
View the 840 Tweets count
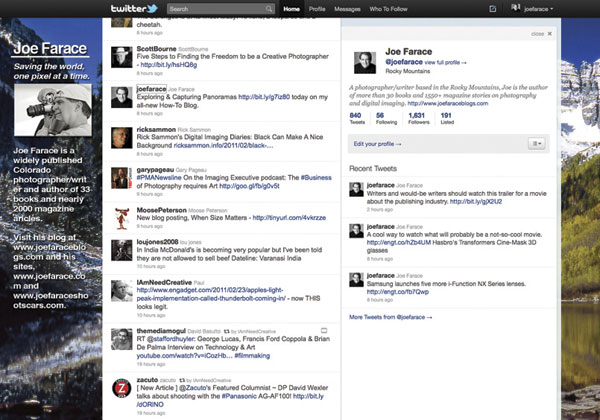[x=357, y=118]
